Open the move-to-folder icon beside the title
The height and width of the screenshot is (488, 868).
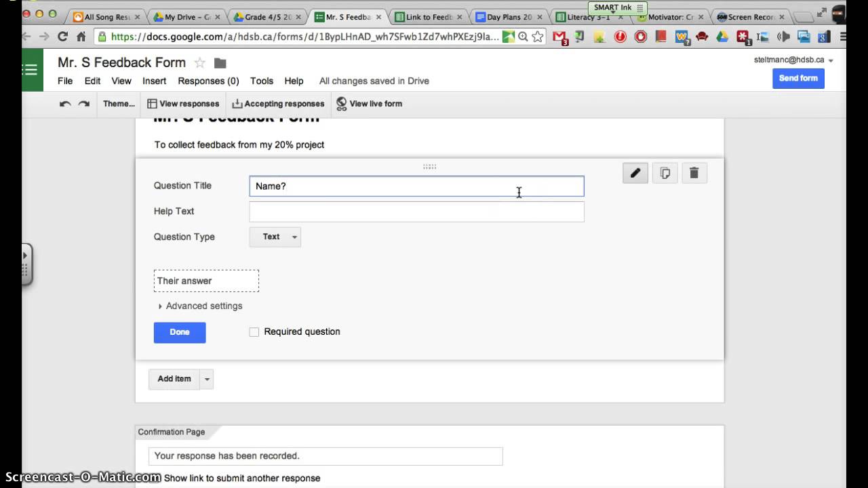(220, 63)
